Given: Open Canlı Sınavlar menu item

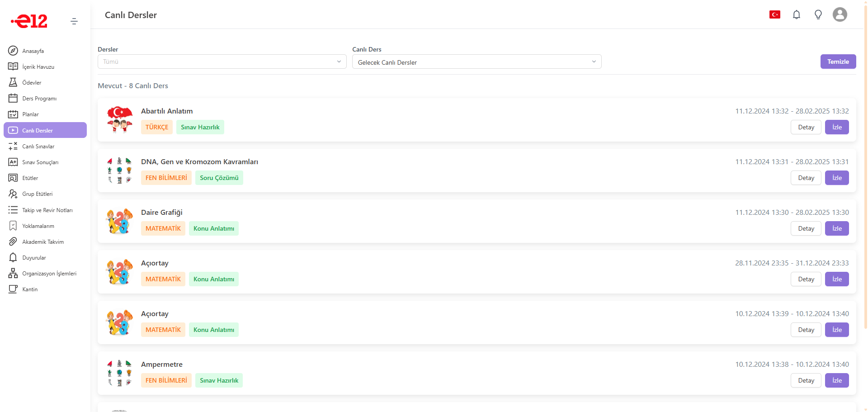Looking at the screenshot, I should pos(38,147).
